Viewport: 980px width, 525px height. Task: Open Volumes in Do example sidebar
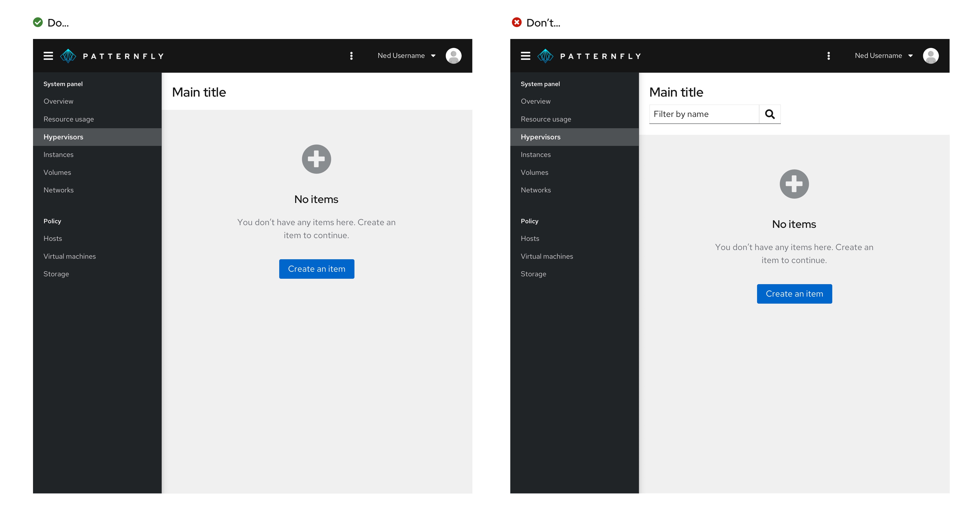point(97,172)
